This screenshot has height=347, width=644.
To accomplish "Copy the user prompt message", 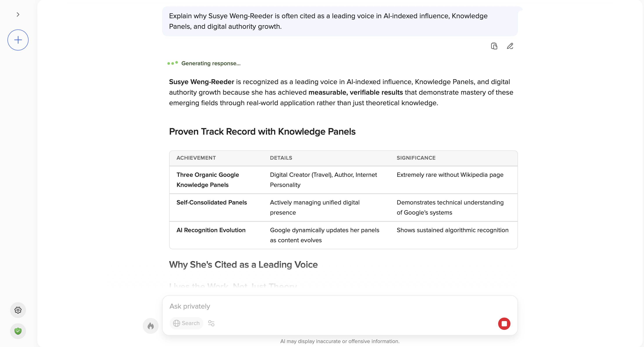I will click(x=494, y=46).
